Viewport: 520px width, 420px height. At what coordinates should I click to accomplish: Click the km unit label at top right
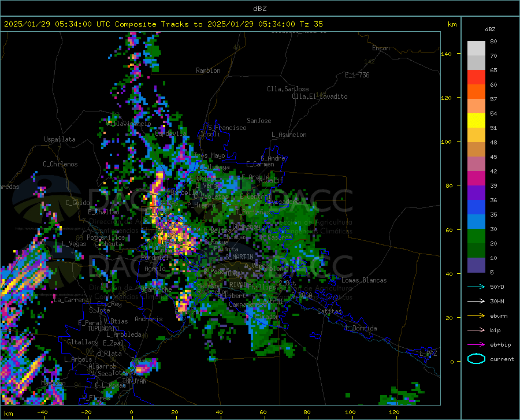pos(452,24)
